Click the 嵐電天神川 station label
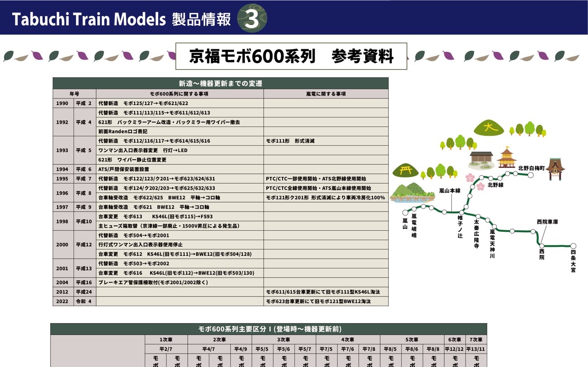This screenshot has height=367, width=588. pos(493,244)
